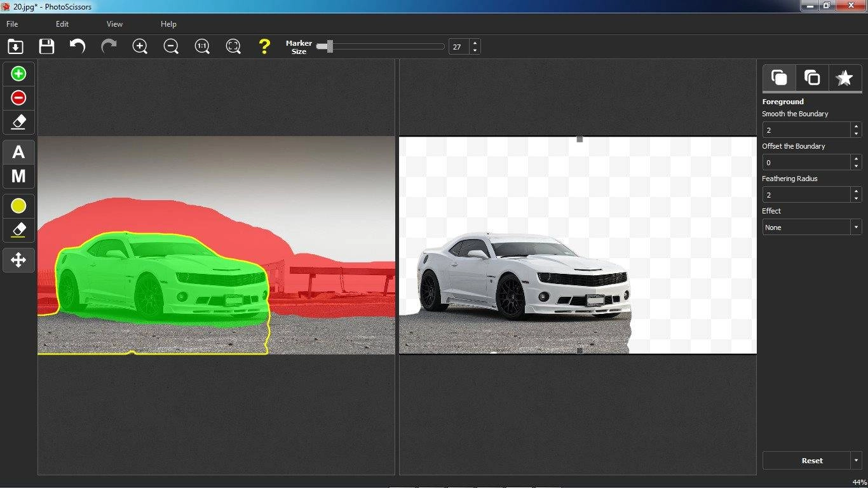
Task: Decrease Marker Size with down arrow
Action: (x=475, y=50)
